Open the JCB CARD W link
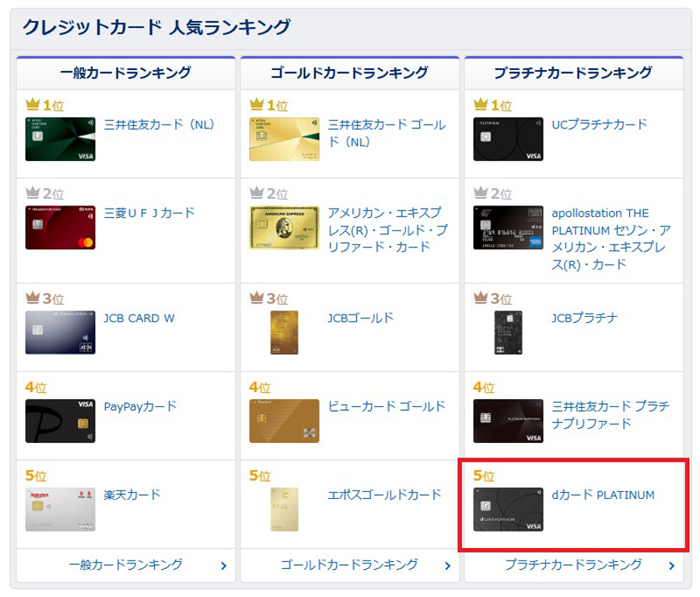This screenshot has height=597, width=700. pos(139,318)
